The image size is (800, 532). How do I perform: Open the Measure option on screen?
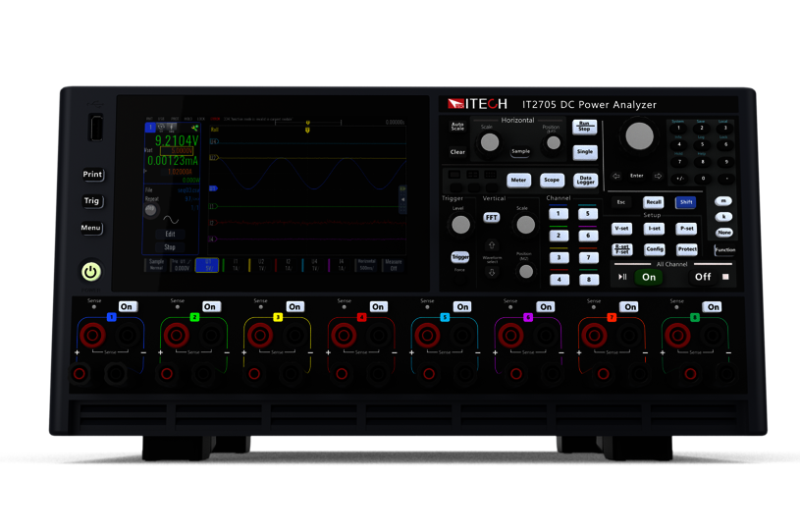click(x=393, y=264)
